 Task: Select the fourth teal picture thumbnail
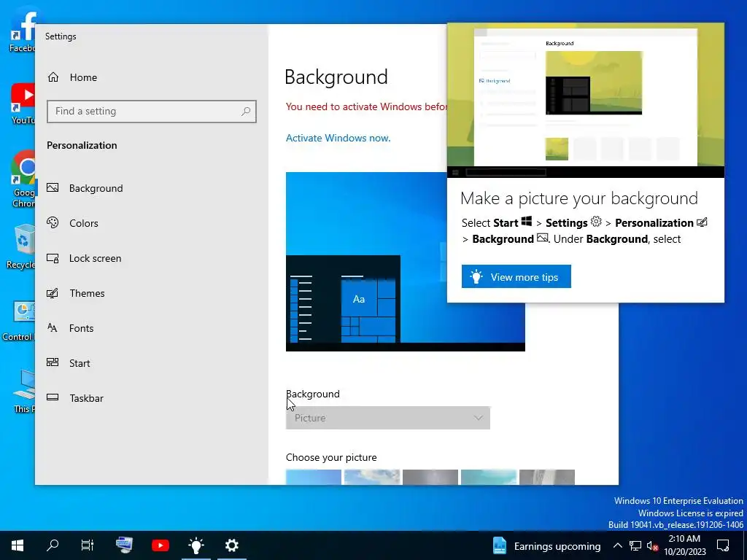[489, 477]
